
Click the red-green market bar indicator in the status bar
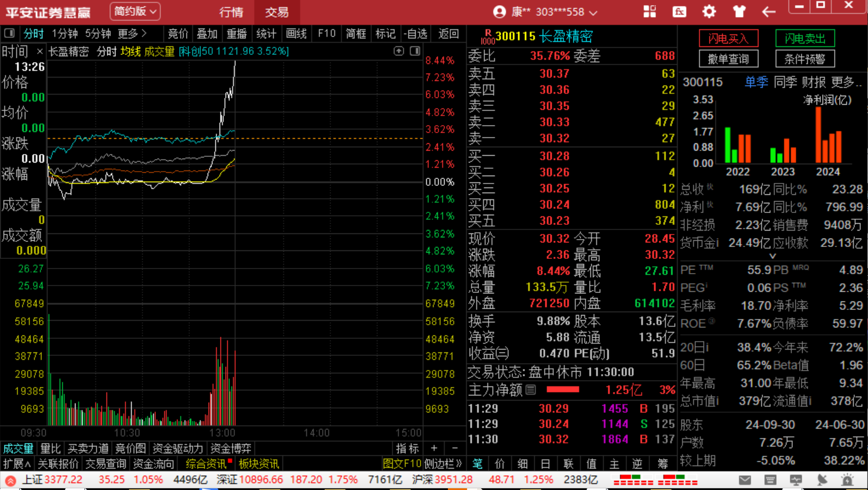pos(655,480)
